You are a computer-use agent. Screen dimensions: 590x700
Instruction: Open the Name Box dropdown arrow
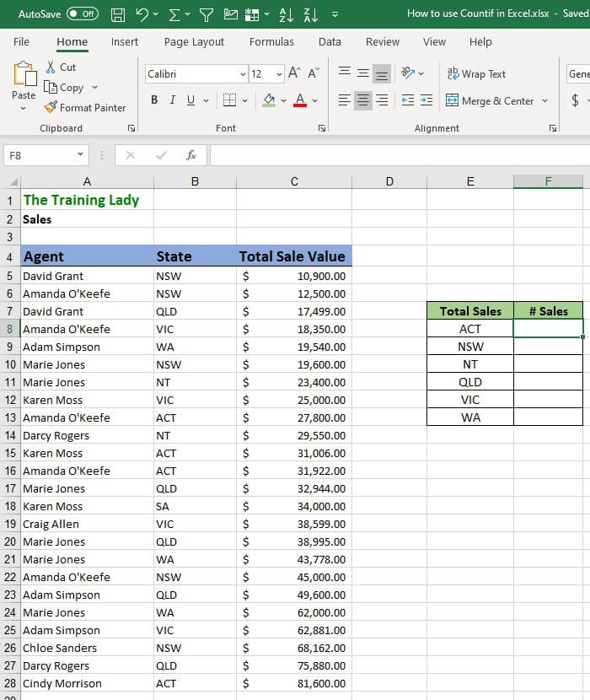(x=80, y=155)
